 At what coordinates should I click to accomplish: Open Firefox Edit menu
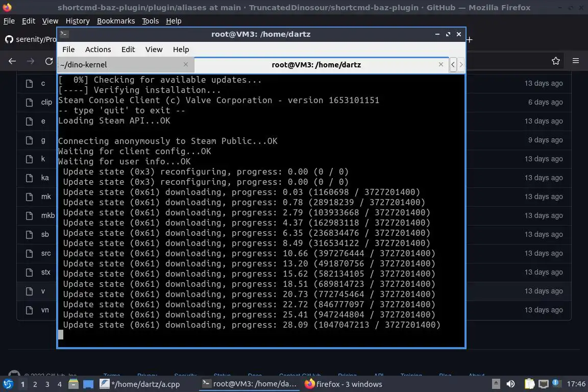click(x=29, y=21)
